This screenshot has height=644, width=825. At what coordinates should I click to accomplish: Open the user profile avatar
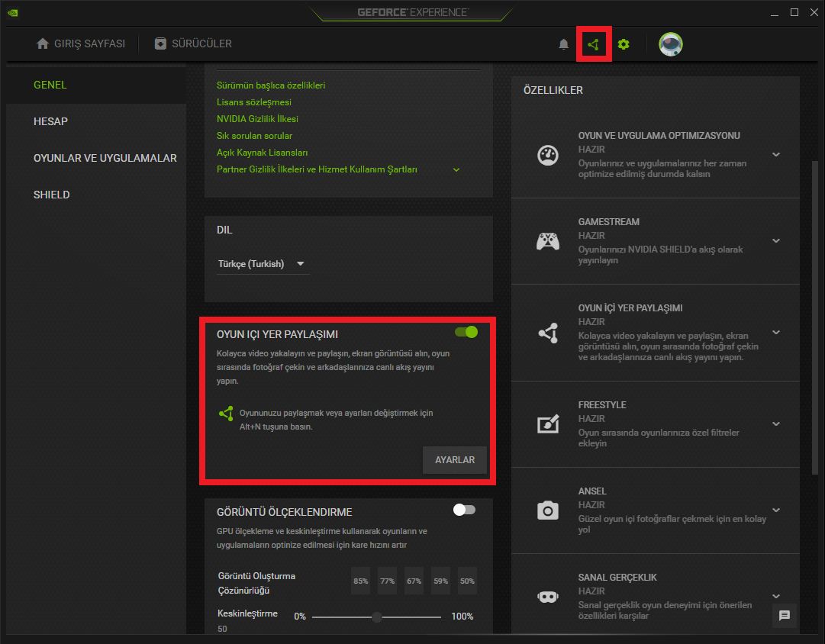click(x=671, y=44)
